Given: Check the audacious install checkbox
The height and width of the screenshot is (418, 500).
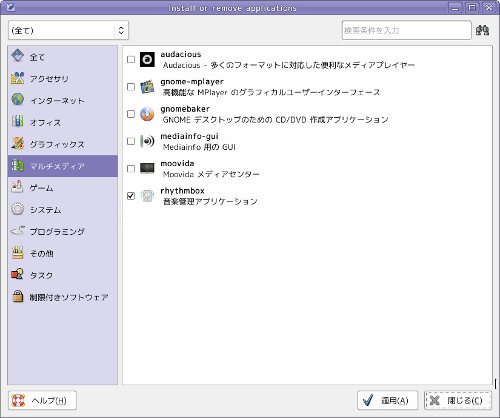Looking at the screenshot, I should coord(131,59).
